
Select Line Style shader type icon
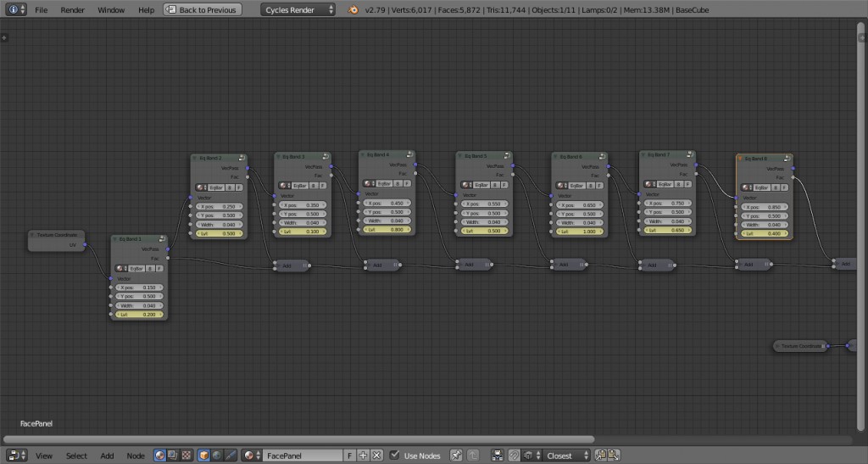point(231,456)
